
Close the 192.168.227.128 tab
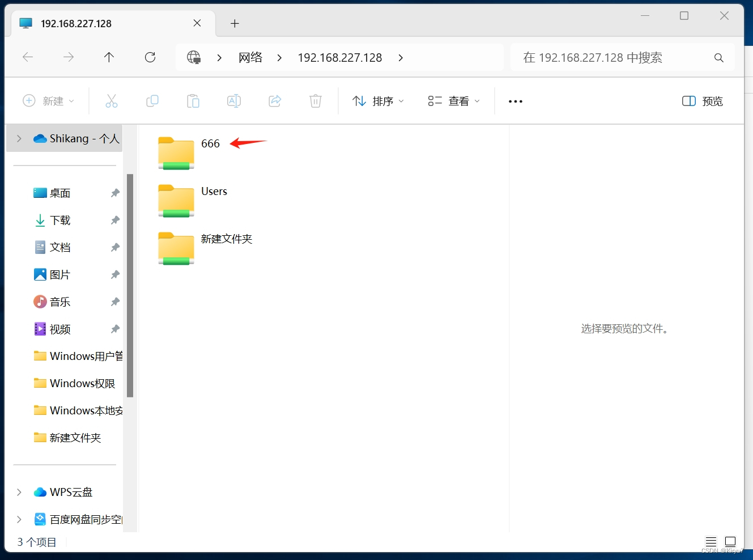[x=197, y=23]
